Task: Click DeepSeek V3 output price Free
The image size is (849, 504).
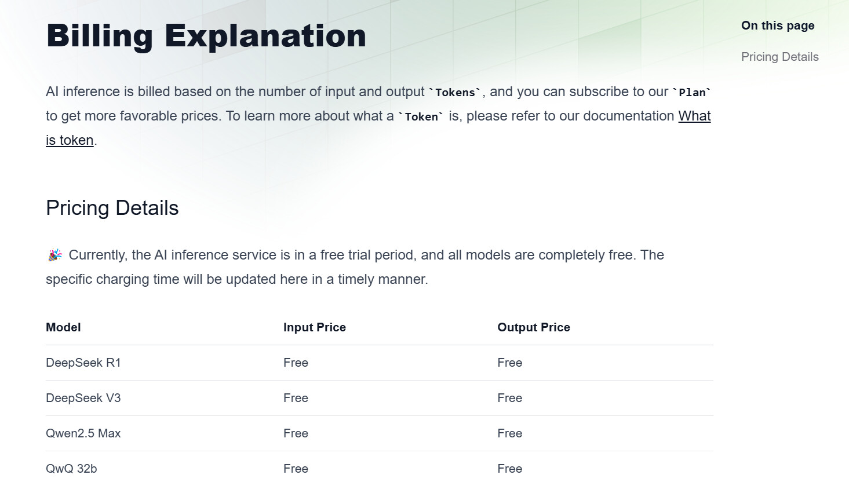Action: tap(510, 398)
